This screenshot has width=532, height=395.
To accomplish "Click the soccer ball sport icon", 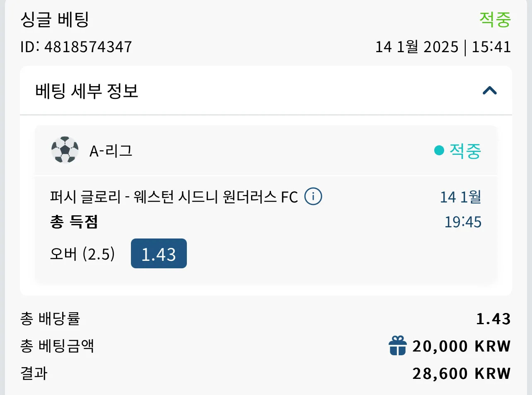I will click(65, 150).
